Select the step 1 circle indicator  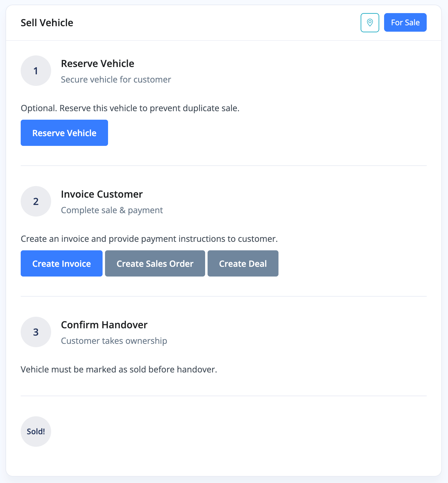[36, 71]
